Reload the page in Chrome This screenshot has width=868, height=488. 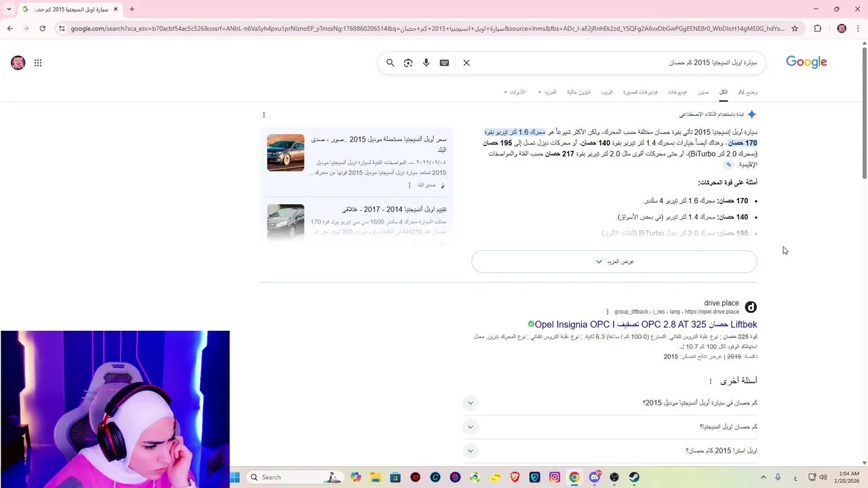point(42,28)
